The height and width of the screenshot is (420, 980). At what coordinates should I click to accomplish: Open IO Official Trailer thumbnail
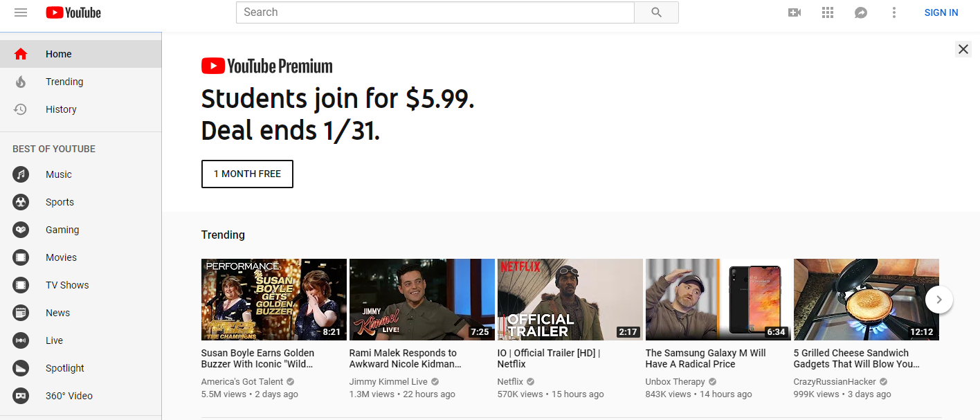[570, 300]
